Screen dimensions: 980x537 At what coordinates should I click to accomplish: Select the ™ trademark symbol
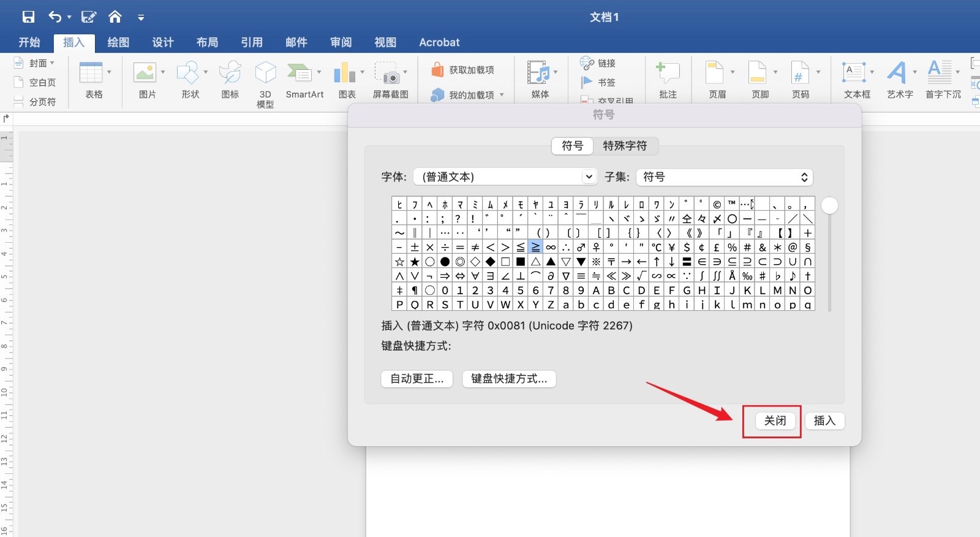click(732, 204)
